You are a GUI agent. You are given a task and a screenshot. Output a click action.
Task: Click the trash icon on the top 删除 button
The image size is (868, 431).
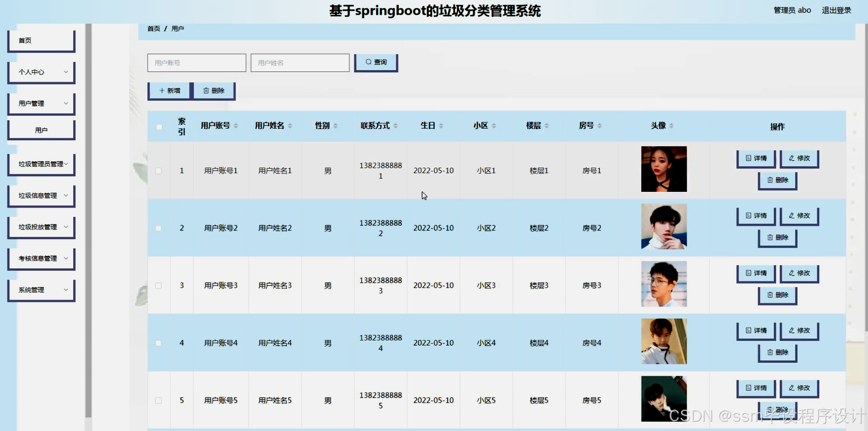[206, 91]
